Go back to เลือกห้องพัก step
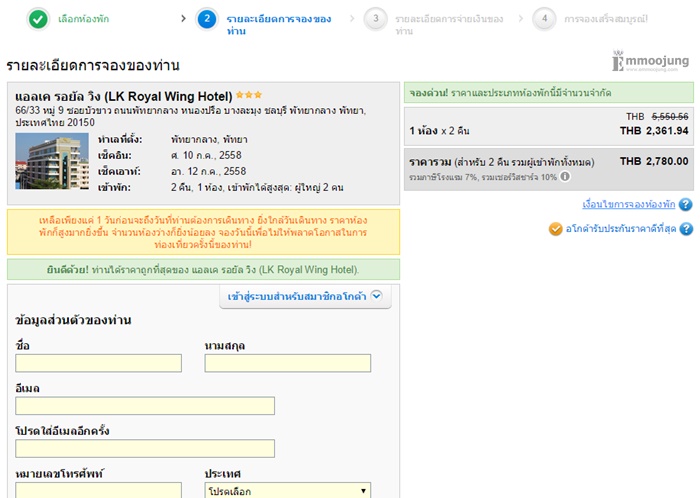This screenshot has height=498, width=700. 83,19
